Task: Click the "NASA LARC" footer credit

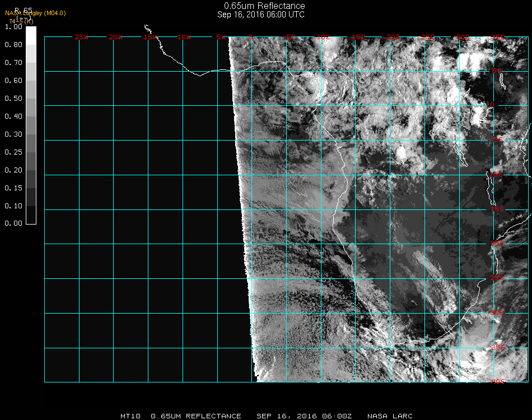Action: tap(390, 416)
